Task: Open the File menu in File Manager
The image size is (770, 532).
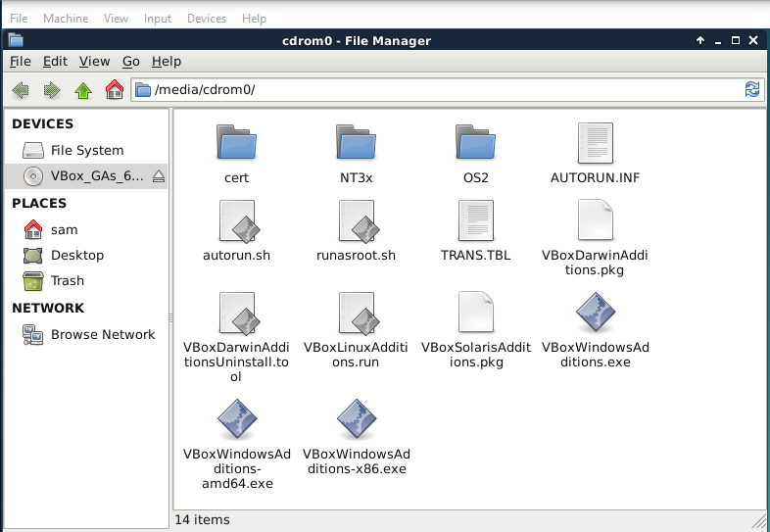Action: point(21,62)
